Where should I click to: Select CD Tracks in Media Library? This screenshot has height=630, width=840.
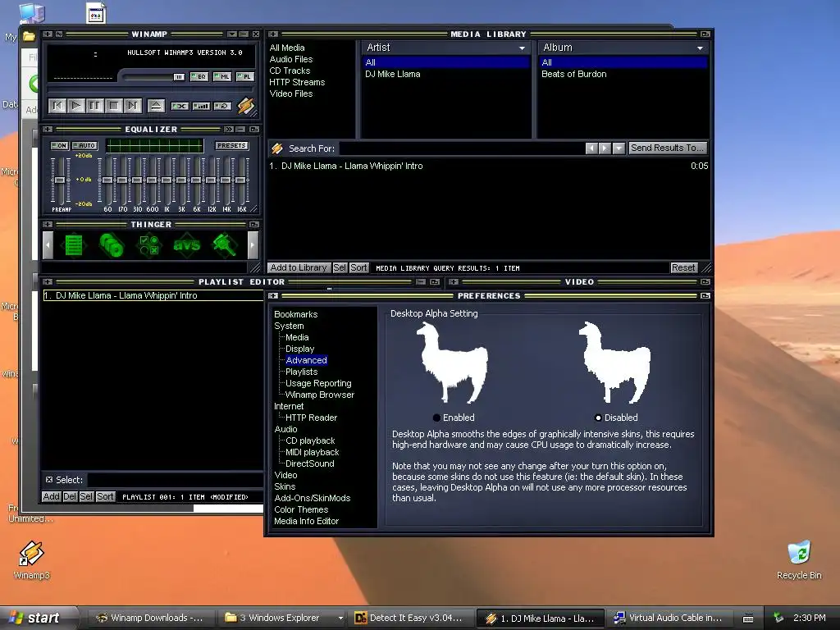click(290, 71)
